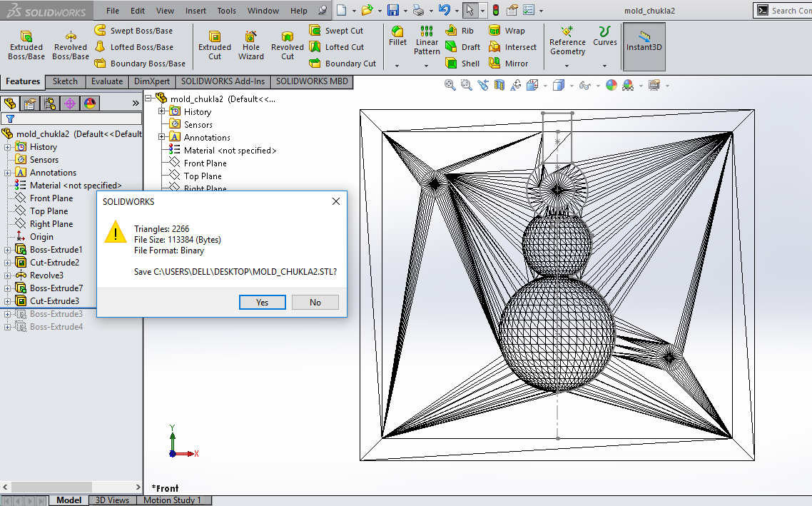
Task: Open Reference Geometry
Action: [x=567, y=41]
